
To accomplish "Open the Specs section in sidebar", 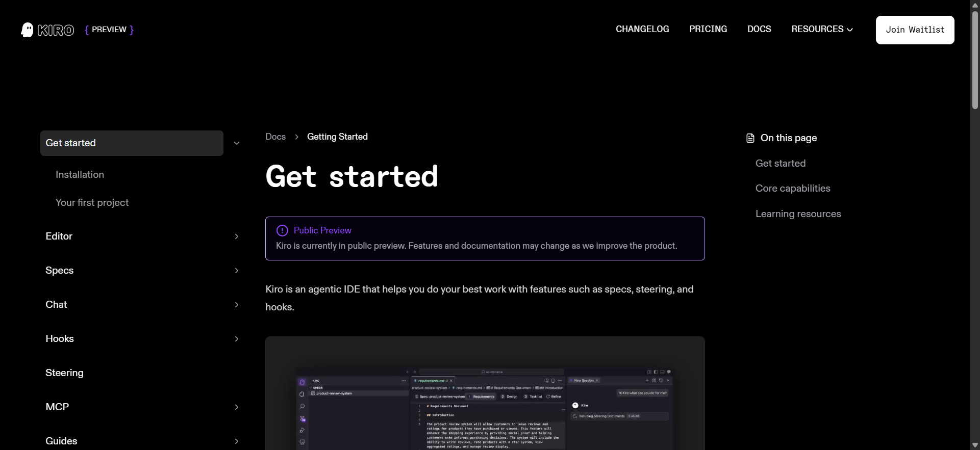I will point(59,271).
